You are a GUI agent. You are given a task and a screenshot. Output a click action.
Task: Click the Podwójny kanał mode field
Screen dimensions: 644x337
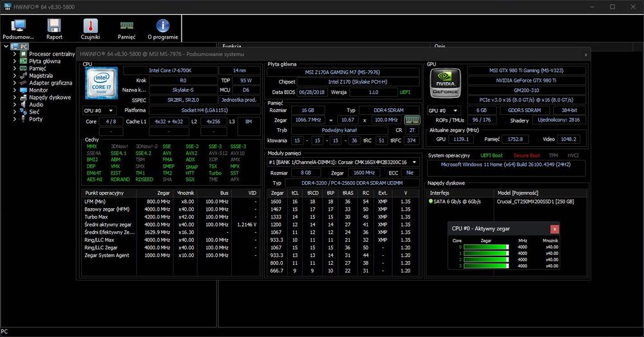[339, 130]
